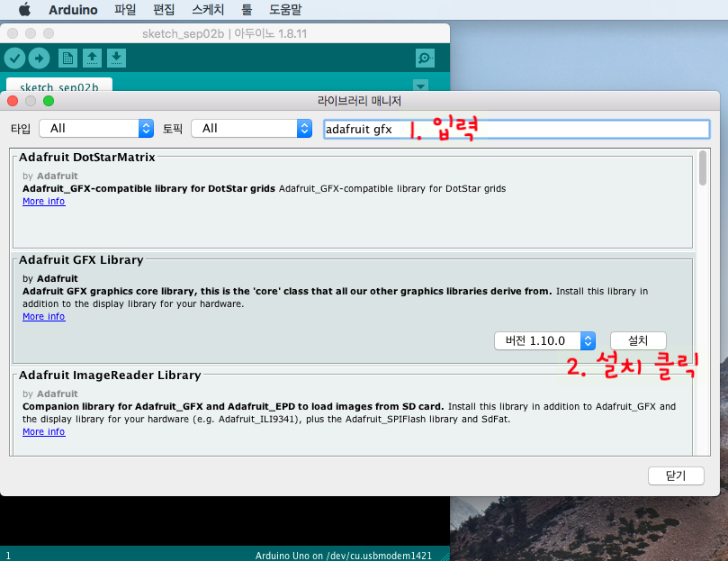Open More info link for Adafruit DotStarMatrix
728x561 pixels.
(43, 201)
